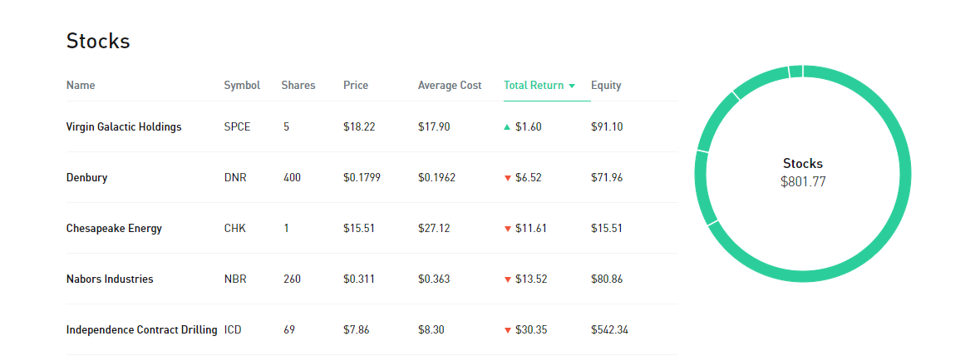This screenshot has height=356, width=980.
Task: Open the Denbury stock row
Action: (87, 178)
